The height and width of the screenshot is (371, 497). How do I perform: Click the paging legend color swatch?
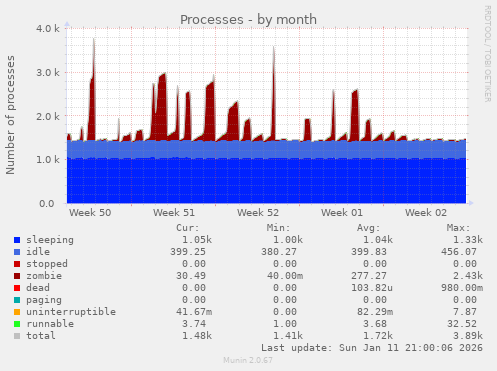17,300
